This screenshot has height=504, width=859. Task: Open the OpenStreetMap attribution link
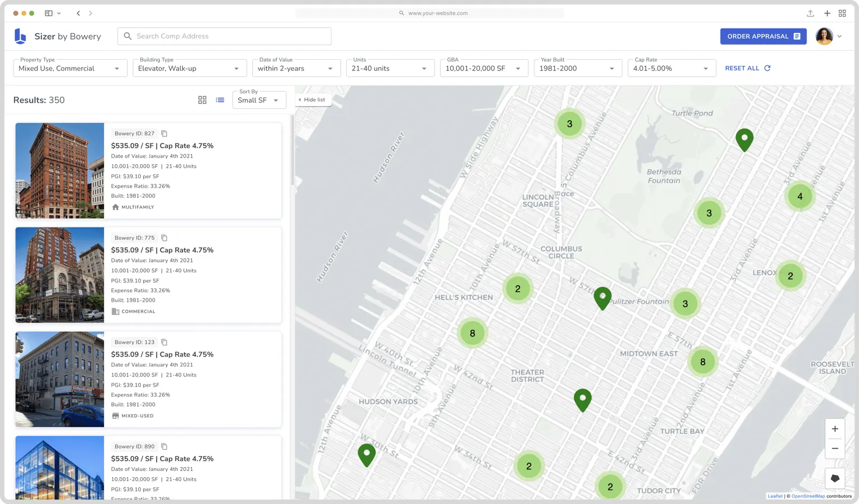click(808, 496)
